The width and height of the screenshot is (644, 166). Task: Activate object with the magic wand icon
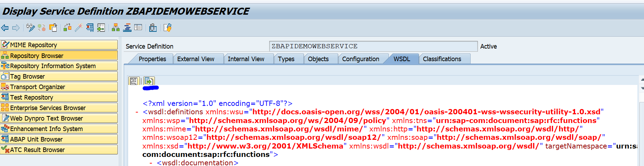(x=79, y=28)
